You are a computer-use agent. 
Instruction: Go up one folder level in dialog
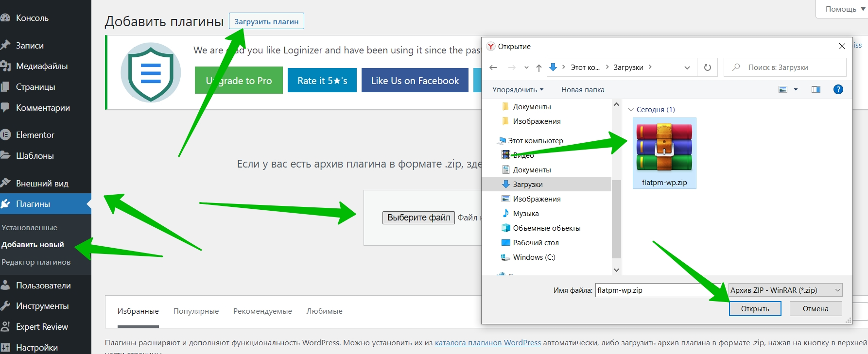(538, 67)
